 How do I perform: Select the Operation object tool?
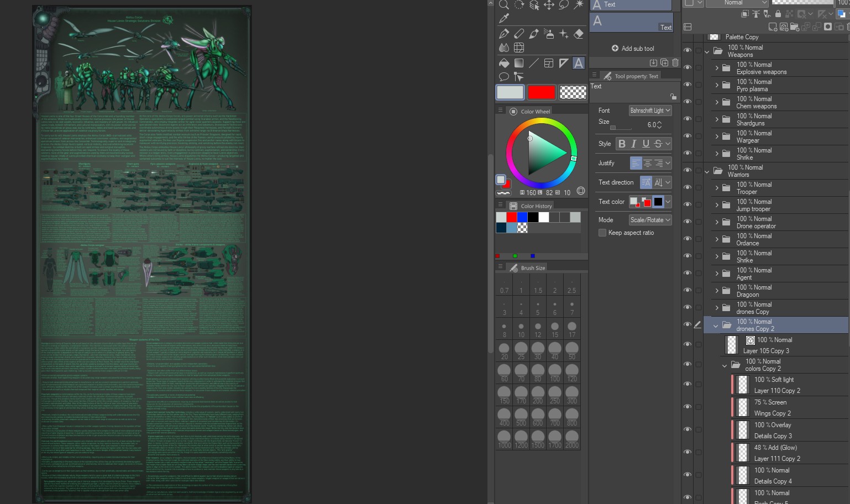point(534,5)
